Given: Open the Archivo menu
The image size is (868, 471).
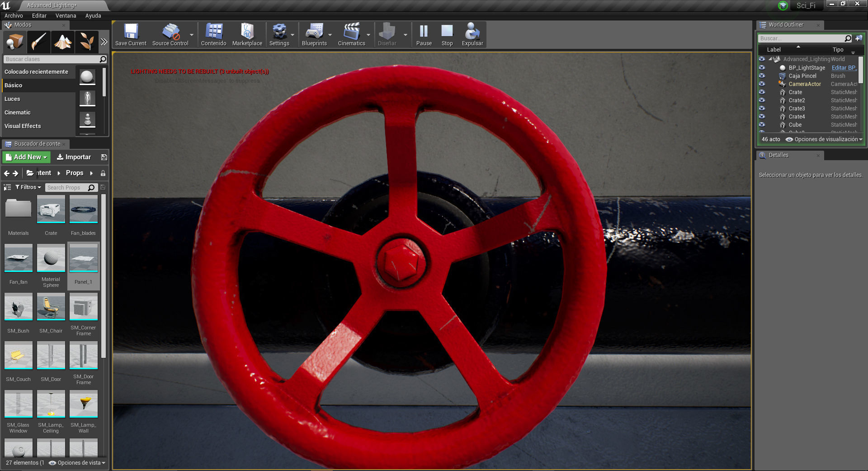Looking at the screenshot, I should point(14,15).
